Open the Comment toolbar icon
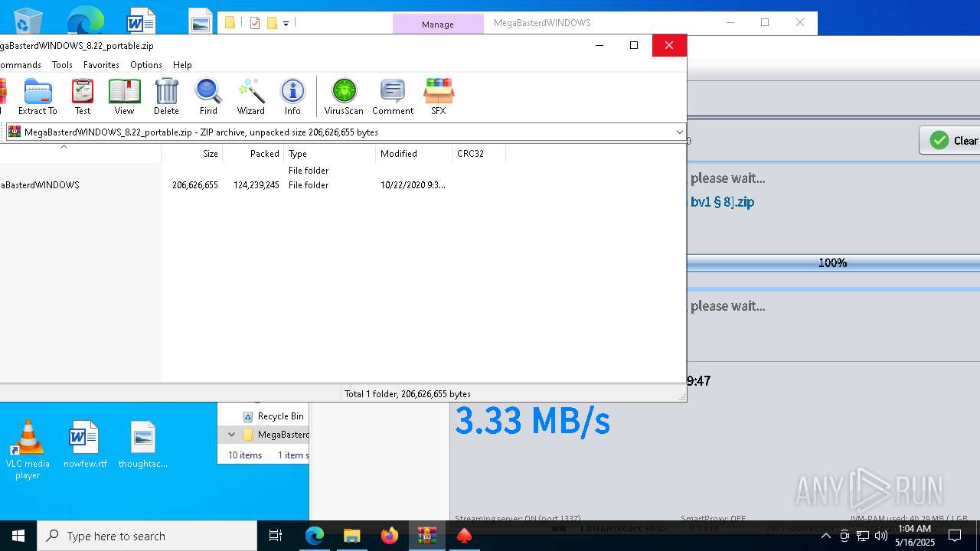Image resolution: width=980 pixels, height=551 pixels. tap(393, 96)
